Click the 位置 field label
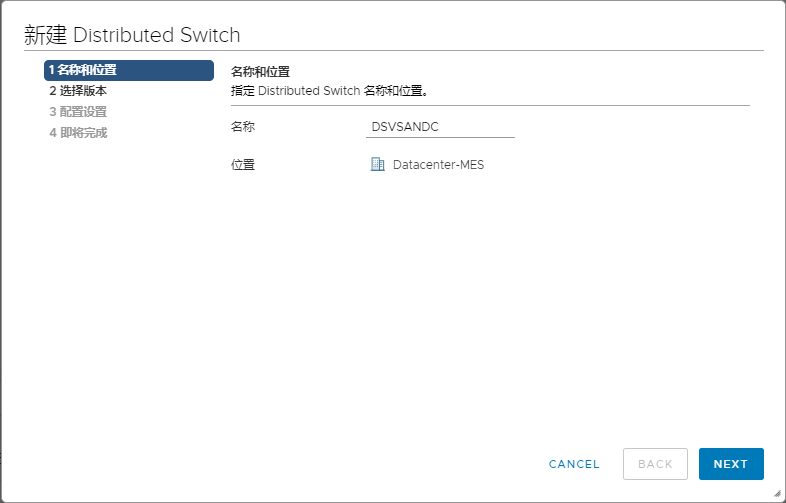This screenshot has height=503, width=786. pos(243,165)
